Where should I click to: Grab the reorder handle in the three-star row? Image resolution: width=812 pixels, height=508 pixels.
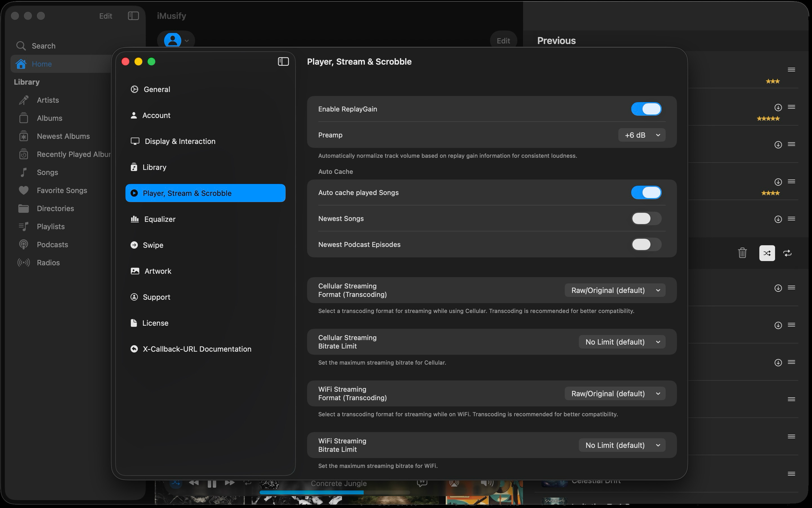tap(791, 70)
